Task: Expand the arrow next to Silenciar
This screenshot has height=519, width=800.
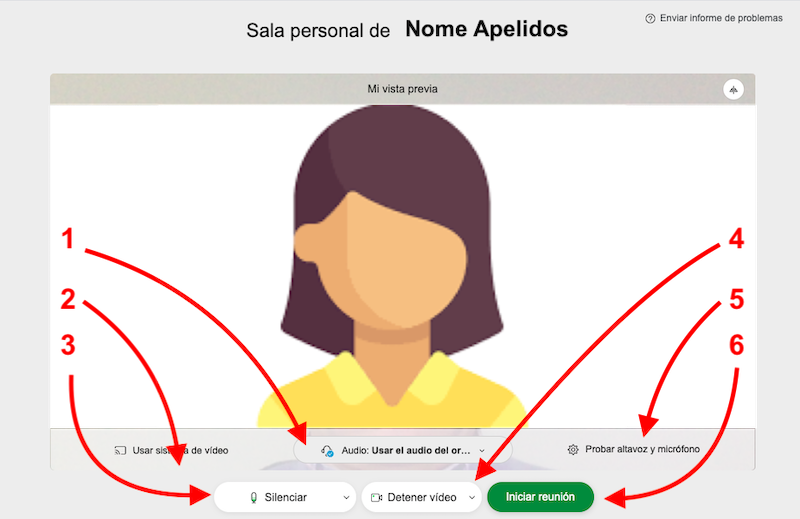Action: tap(346, 497)
